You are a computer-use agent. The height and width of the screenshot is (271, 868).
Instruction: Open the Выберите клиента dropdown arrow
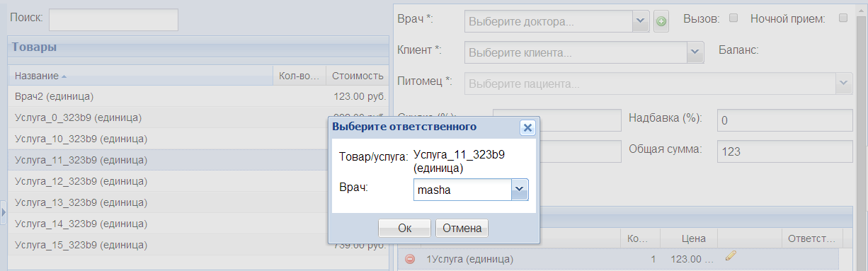(695, 52)
